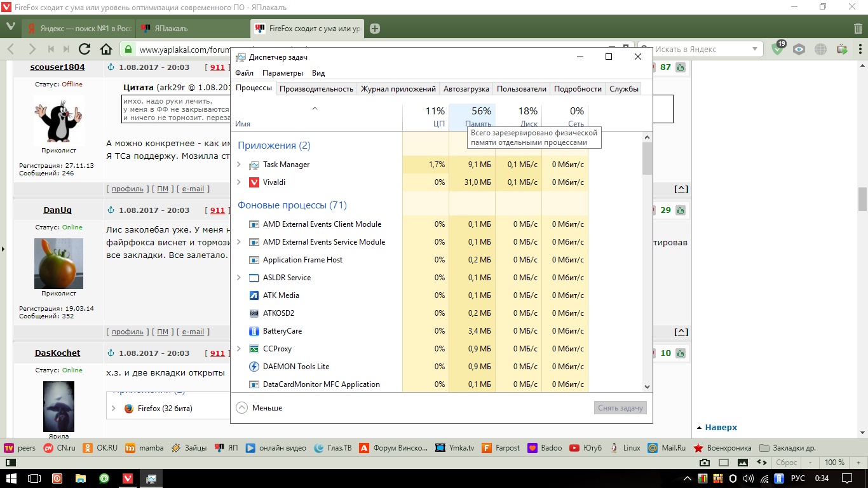Image resolution: width=868 pixels, height=488 pixels.
Task: Expand the Vivaldi process row
Action: pos(239,182)
